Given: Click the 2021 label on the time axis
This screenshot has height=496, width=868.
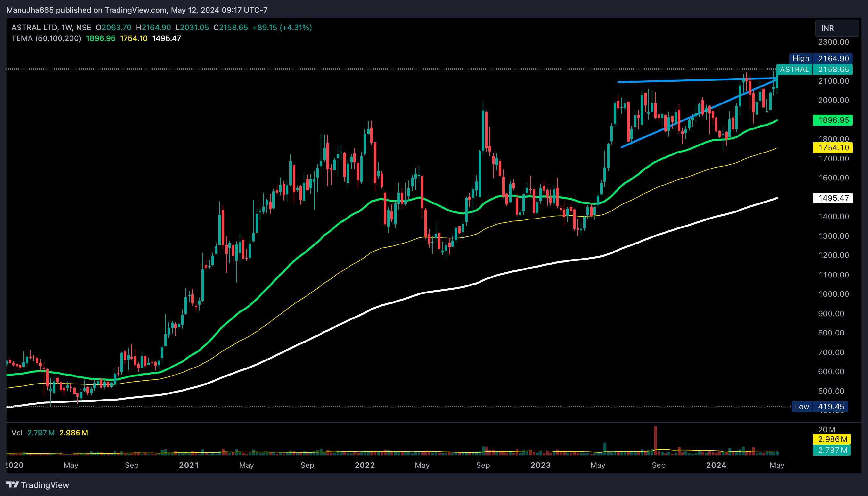Looking at the screenshot, I should [x=189, y=465].
